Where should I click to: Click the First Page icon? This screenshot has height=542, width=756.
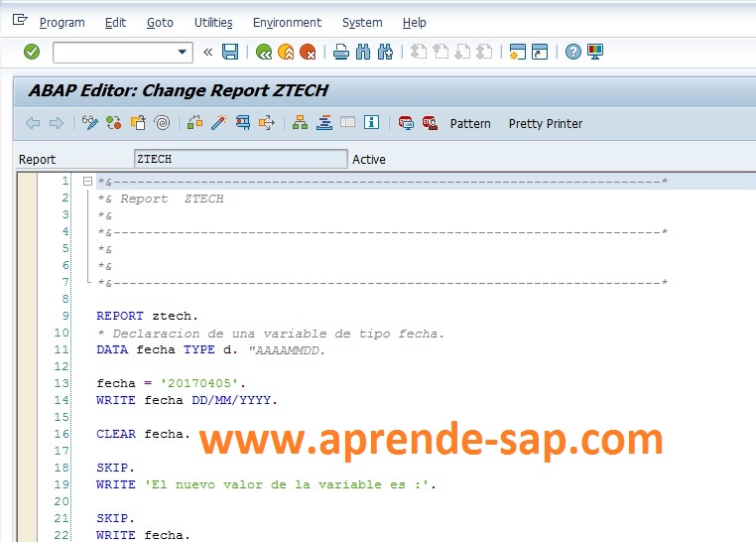point(419,52)
